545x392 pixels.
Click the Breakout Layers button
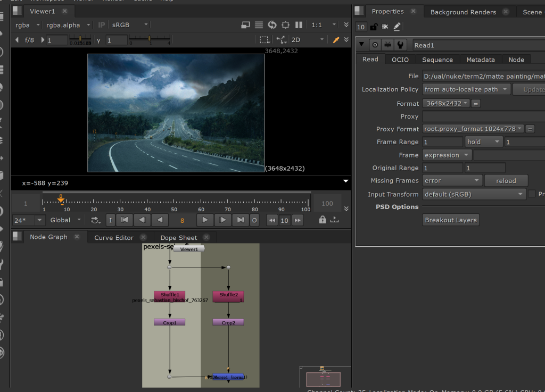[451, 220]
